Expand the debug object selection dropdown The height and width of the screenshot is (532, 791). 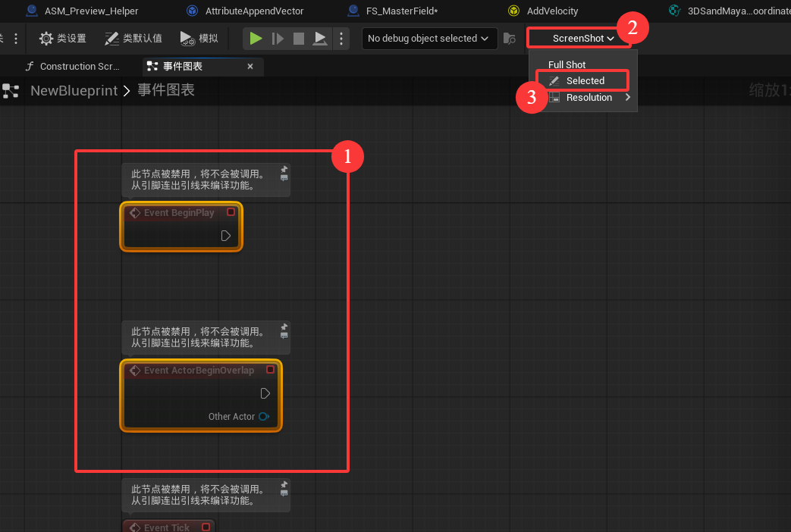point(429,39)
